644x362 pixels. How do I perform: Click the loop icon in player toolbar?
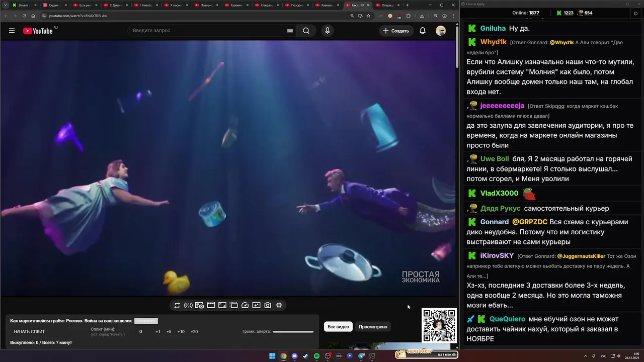click(x=177, y=305)
